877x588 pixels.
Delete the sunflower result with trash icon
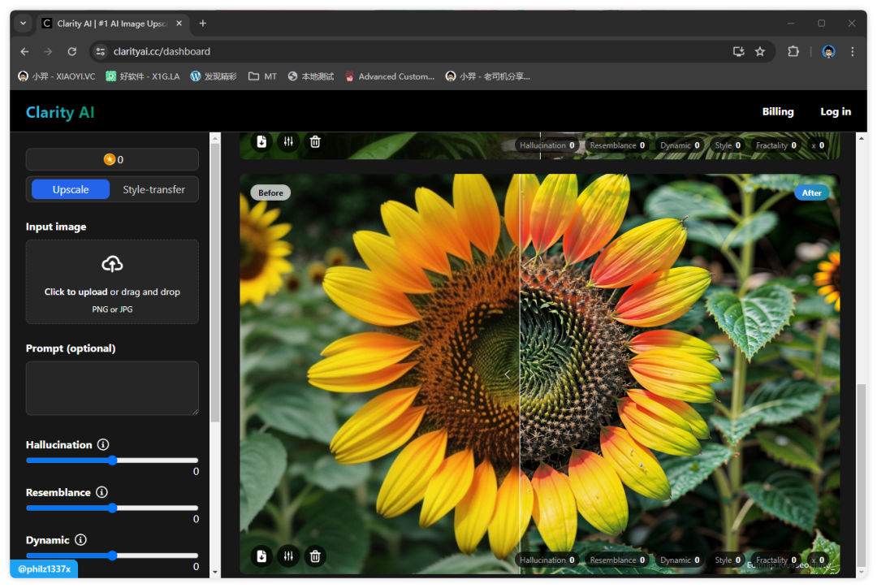(x=315, y=556)
